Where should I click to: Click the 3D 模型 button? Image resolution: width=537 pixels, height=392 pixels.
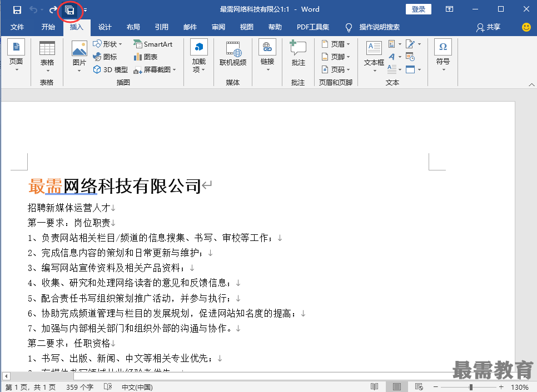click(x=110, y=70)
